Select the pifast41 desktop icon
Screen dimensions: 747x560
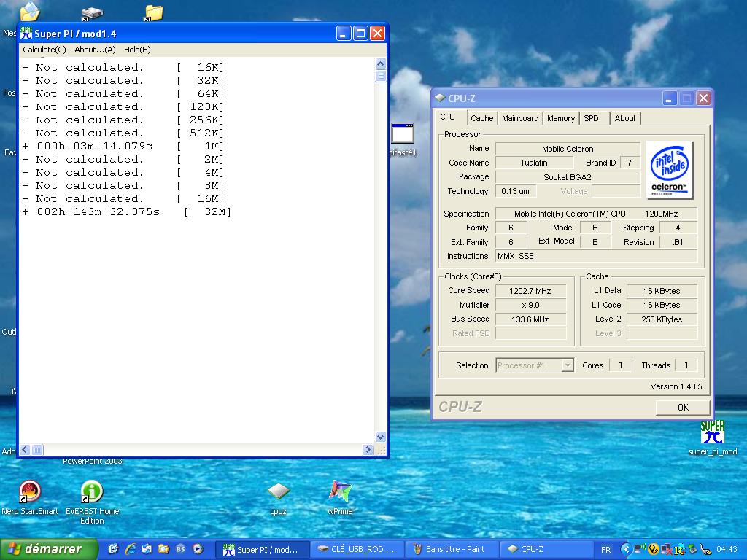403,139
